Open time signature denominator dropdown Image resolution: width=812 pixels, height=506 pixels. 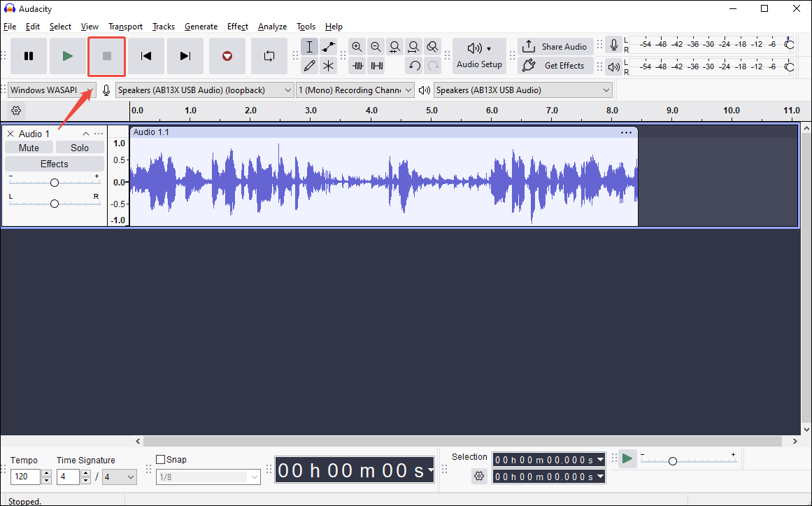[119, 477]
